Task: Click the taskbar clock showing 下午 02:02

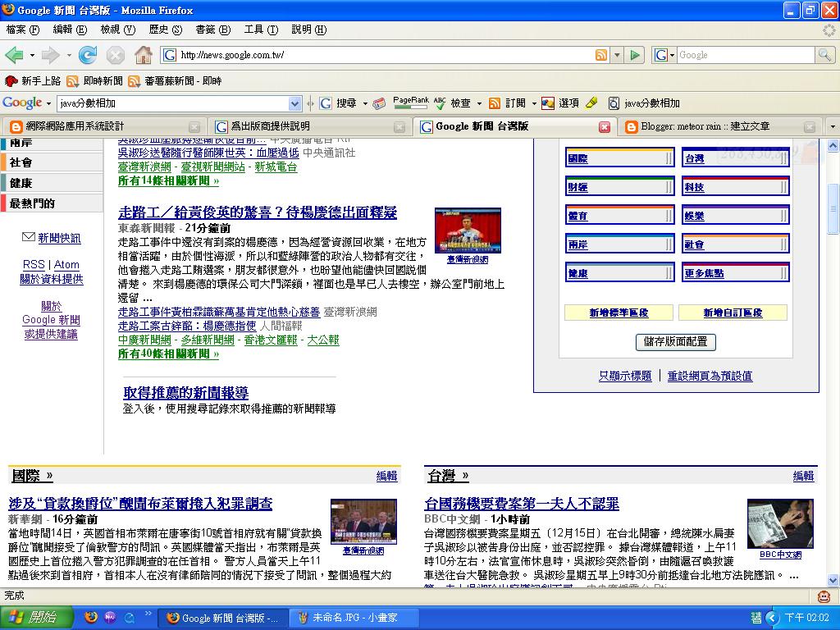Action: 807,618
